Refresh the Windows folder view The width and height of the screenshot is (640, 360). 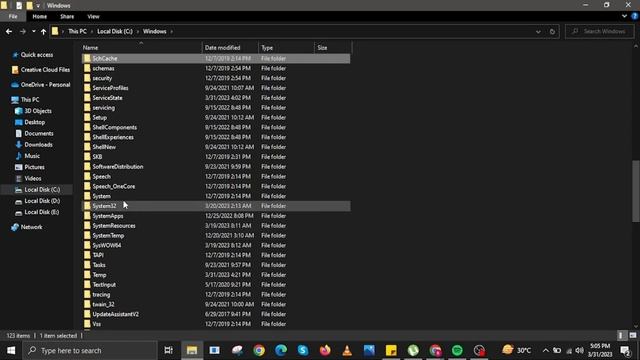click(x=552, y=31)
